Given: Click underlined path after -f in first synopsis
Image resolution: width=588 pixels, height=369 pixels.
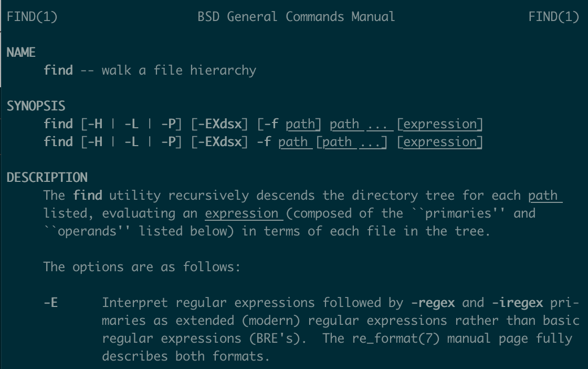Looking at the screenshot, I should (300, 124).
